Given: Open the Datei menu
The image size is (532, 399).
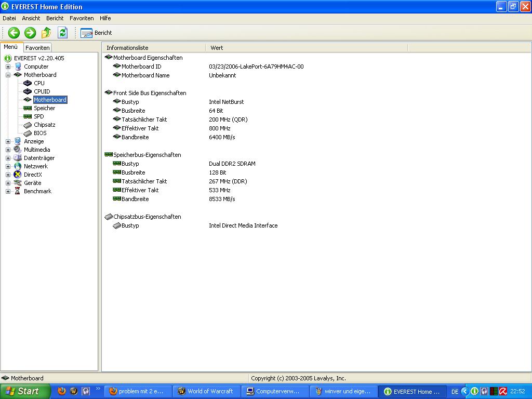Looking at the screenshot, I should 9,18.
